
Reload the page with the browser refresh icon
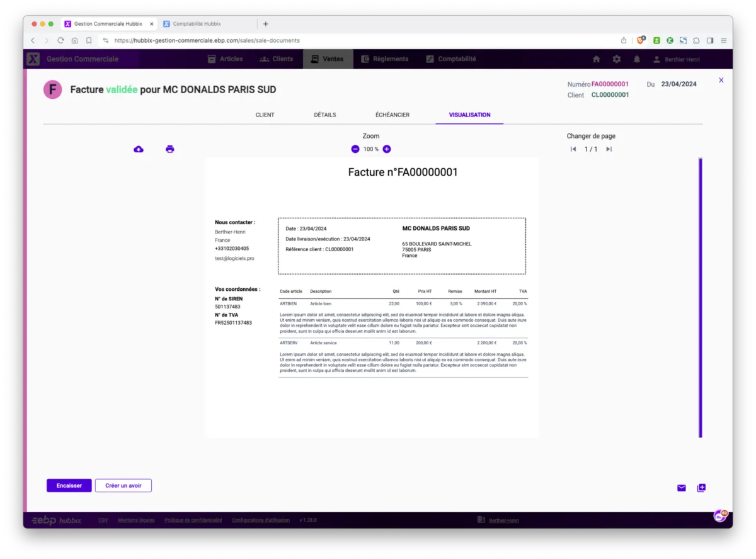[60, 40]
